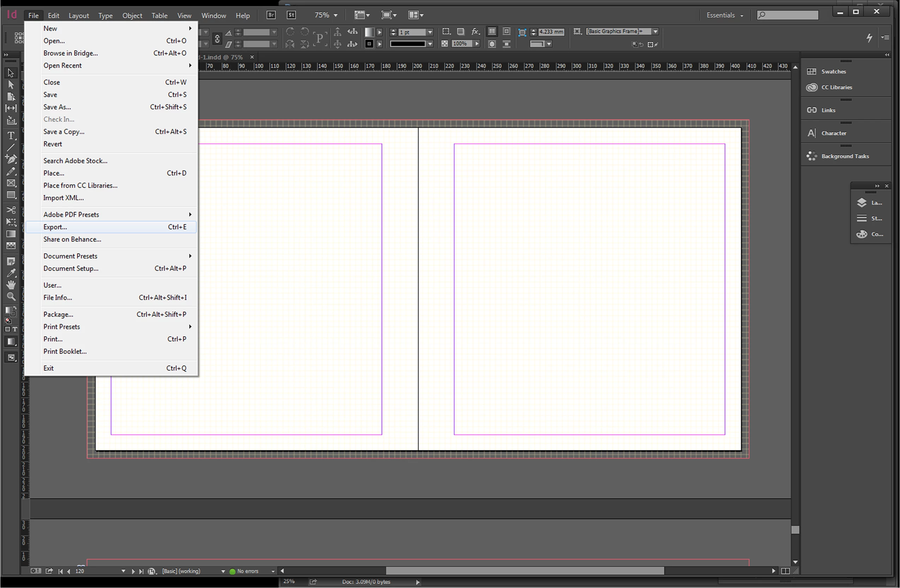The height and width of the screenshot is (588, 900).
Task: Open the Character panel
Action: [833, 133]
